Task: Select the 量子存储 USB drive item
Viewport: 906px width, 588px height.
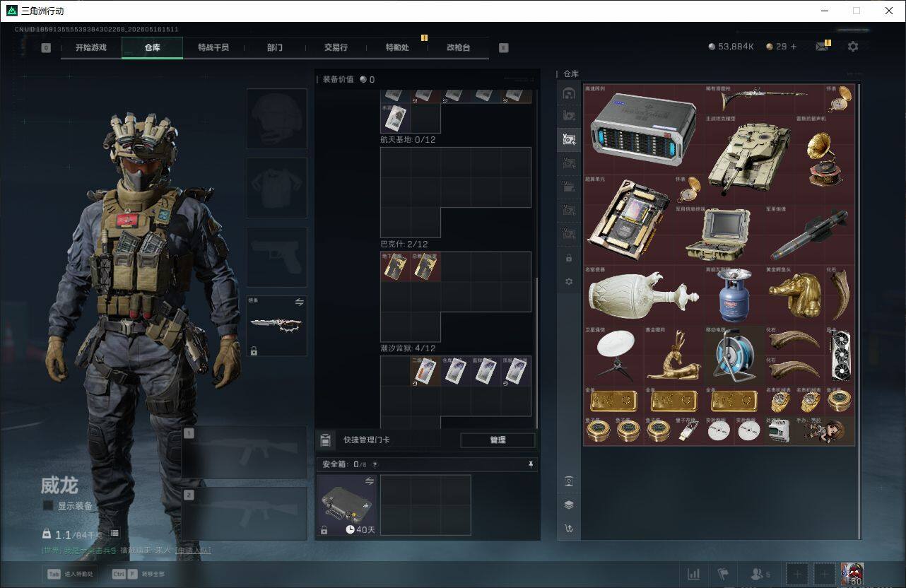Action: [688, 430]
